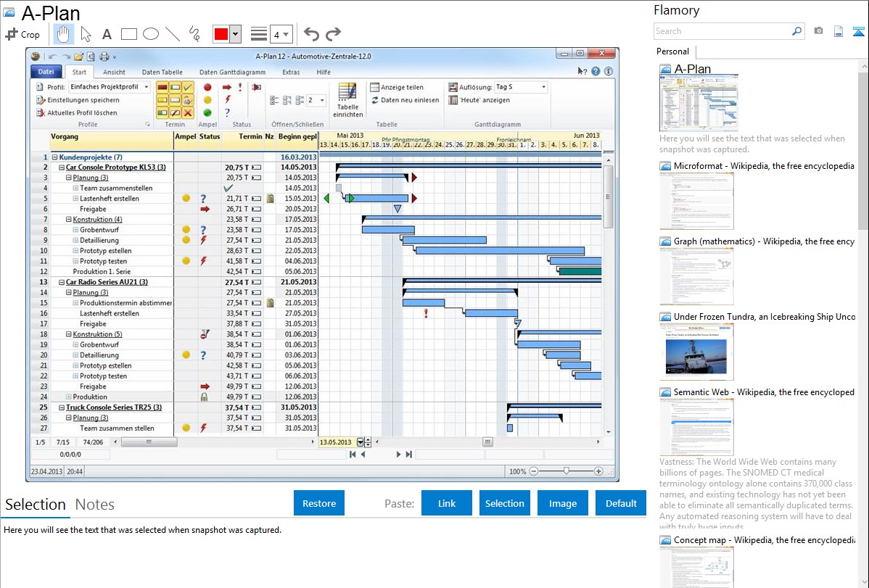
Task: Open the Microformat Wikipedia snapshot thumbnail
Action: (x=696, y=201)
